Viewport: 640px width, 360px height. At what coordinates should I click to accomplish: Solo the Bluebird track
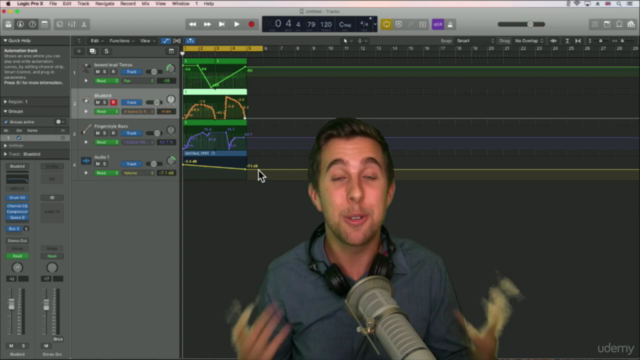click(x=104, y=102)
